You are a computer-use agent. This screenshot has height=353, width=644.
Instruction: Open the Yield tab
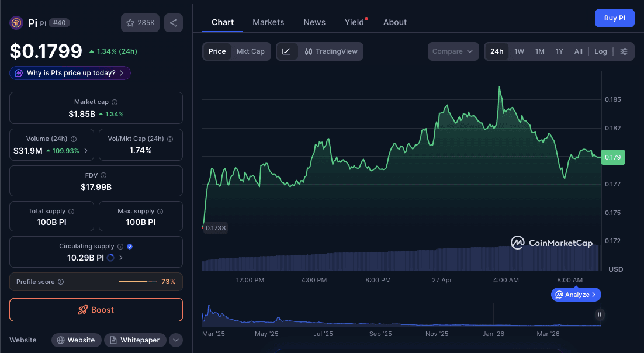[354, 22]
